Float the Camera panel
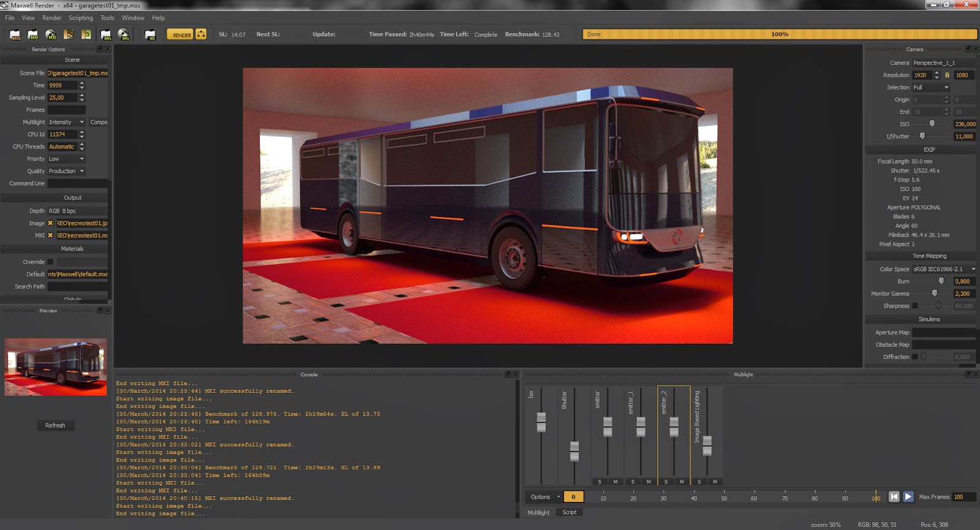Image resolution: width=980 pixels, height=530 pixels. (x=968, y=49)
